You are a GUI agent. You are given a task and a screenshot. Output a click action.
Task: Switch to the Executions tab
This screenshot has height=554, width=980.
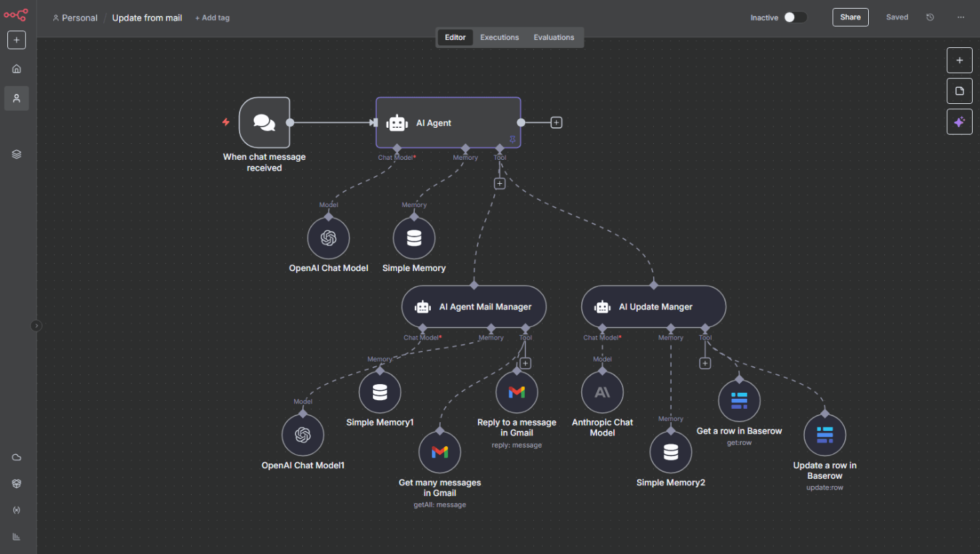click(499, 37)
